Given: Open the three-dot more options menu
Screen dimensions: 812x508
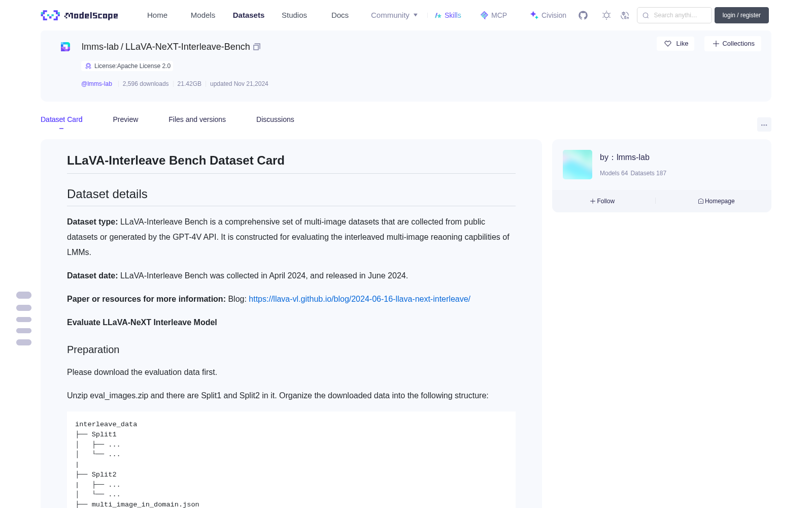Looking at the screenshot, I should (764, 124).
